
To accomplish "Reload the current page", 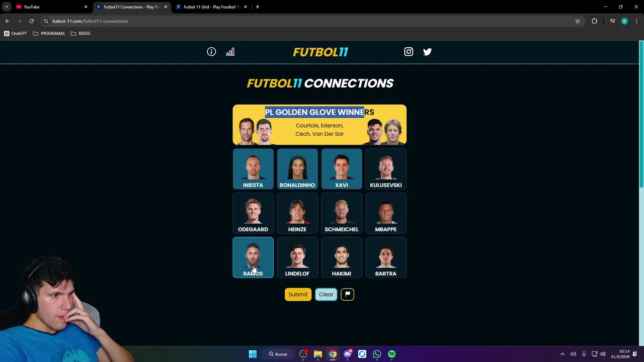I will pos(31,21).
